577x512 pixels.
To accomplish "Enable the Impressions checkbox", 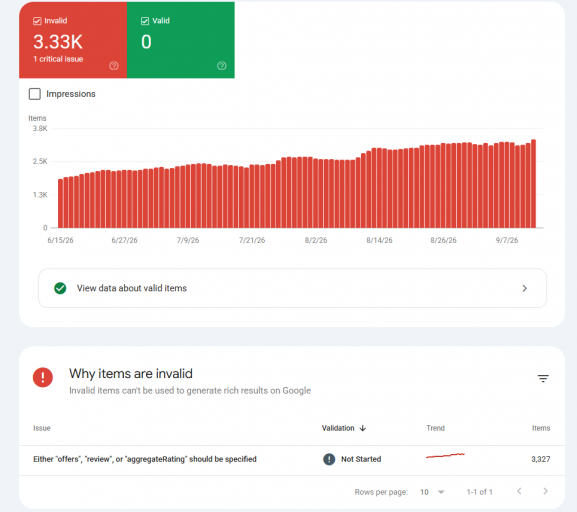I will pos(35,94).
